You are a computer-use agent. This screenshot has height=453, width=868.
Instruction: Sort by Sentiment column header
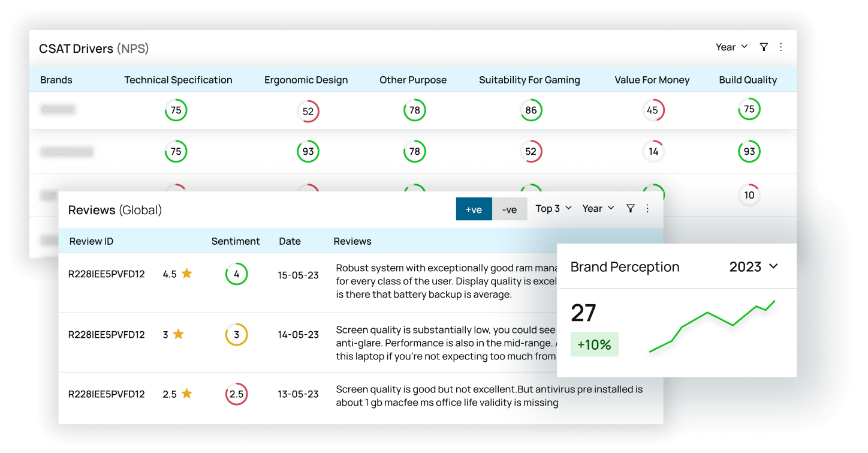point(236,241)
